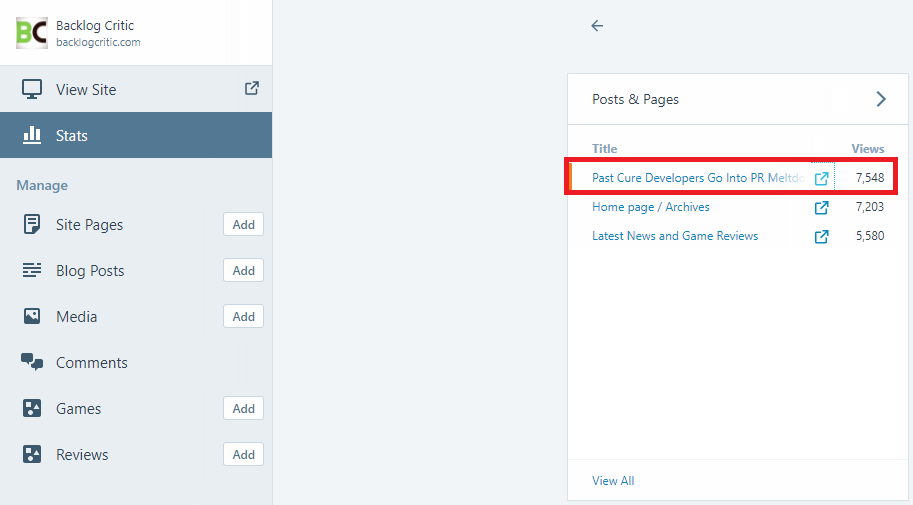This screenshot has height=505, width=913.
Task: Click the Games custom post icon
Action: 31,408
